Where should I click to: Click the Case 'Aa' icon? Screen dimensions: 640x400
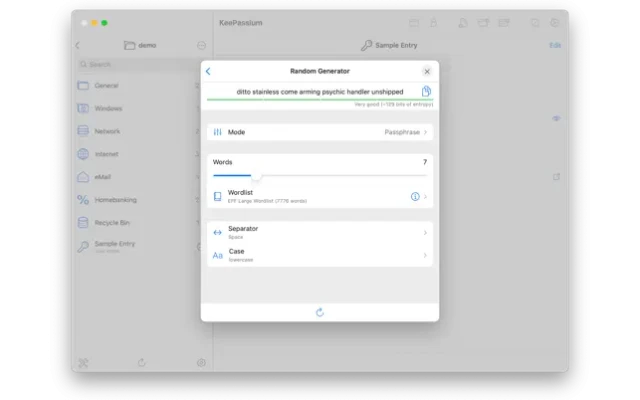[x=218, y=255]
